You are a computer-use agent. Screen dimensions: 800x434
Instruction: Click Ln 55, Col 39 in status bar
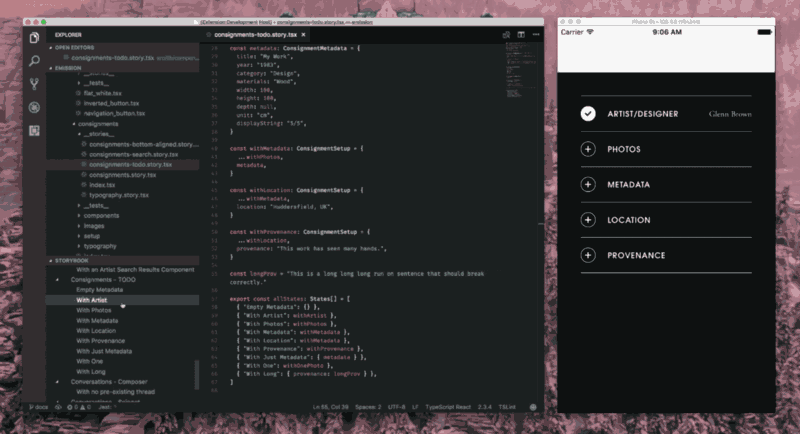click(330, 407)
